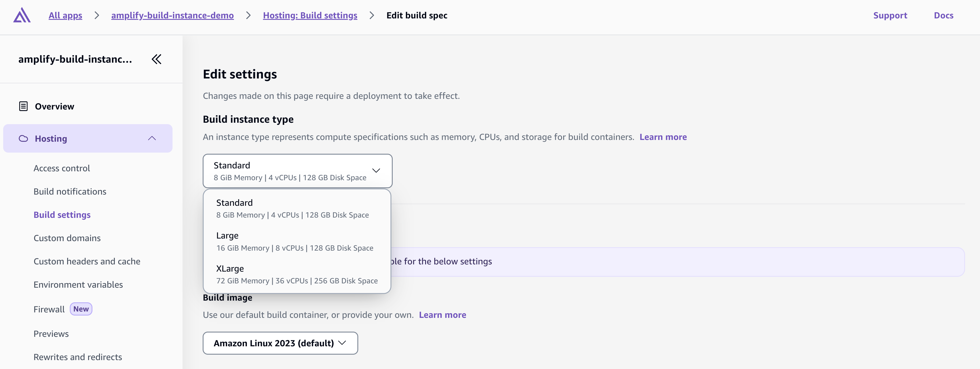This screenshot has height=369, width=980.
Task: Click the Hosting cloud icon
Action: click(x=24, y=139)
